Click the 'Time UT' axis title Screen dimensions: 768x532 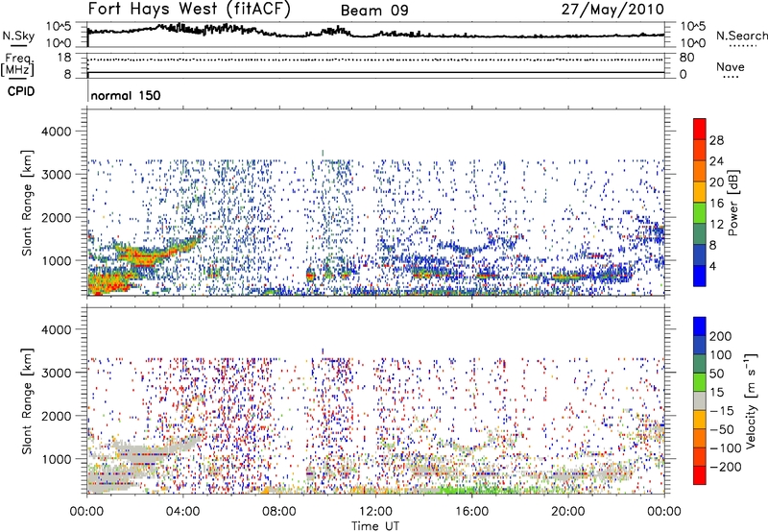(375, 526)
